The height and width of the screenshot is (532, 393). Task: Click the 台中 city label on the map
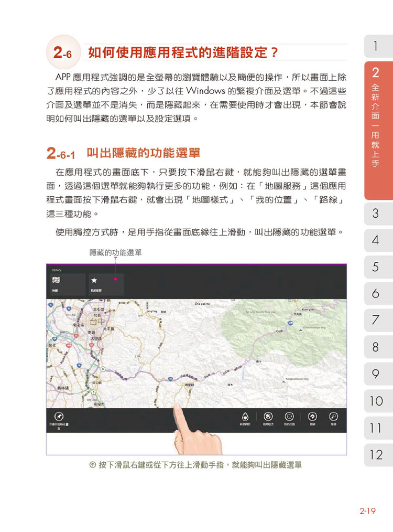pyautogui.click(x=97, y=321)
